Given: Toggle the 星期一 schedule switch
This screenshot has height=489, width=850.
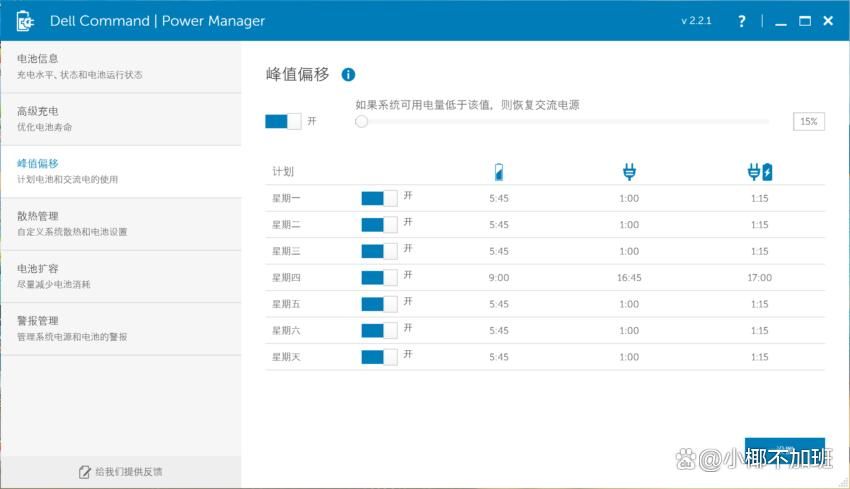Looking at the screenshot, I should click(379, 198).
